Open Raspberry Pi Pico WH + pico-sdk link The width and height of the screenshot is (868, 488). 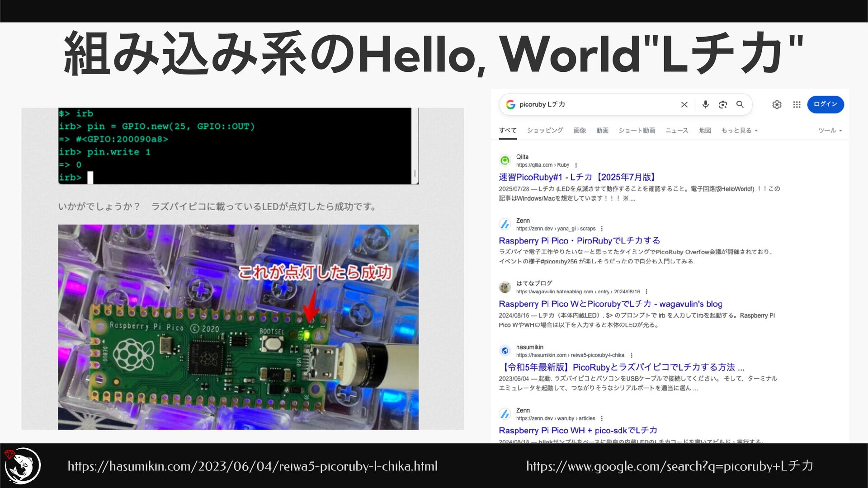tap(578, 431)
